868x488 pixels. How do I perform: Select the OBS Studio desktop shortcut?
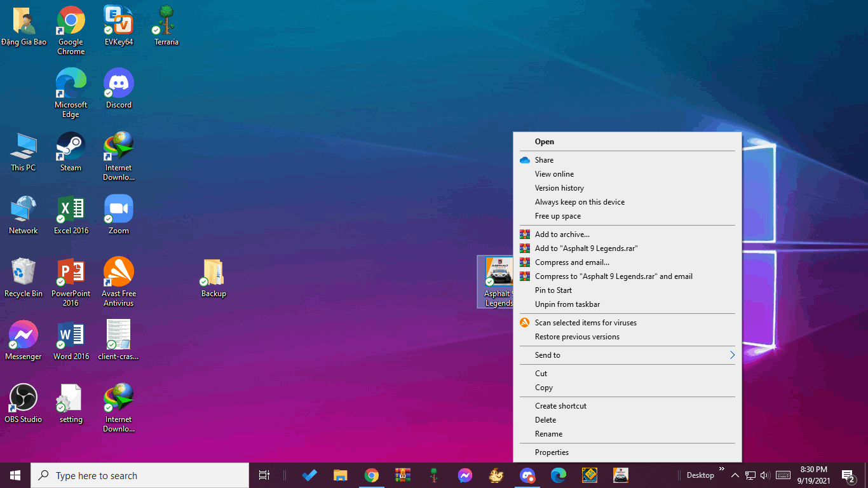click(24, 403)
